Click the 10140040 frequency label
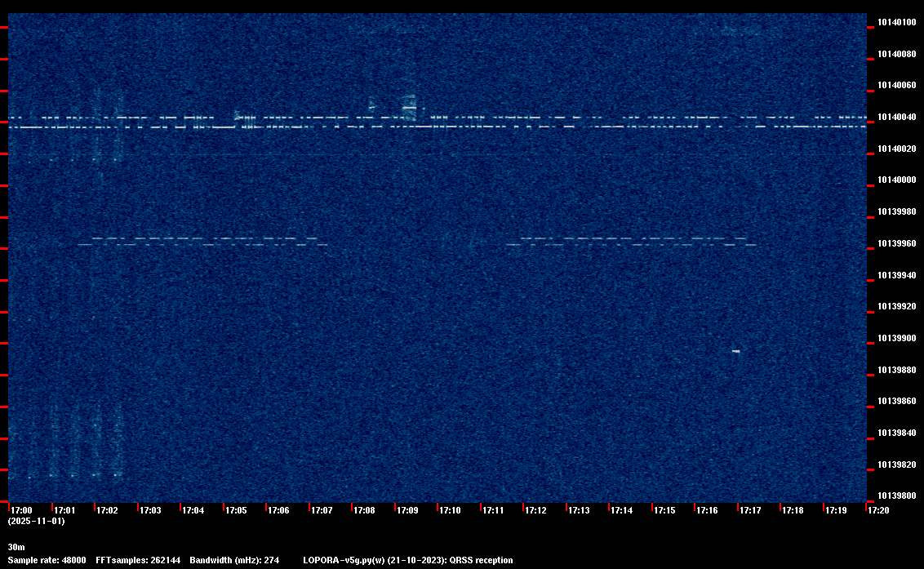Screen dimensions: 924x569 897,118
